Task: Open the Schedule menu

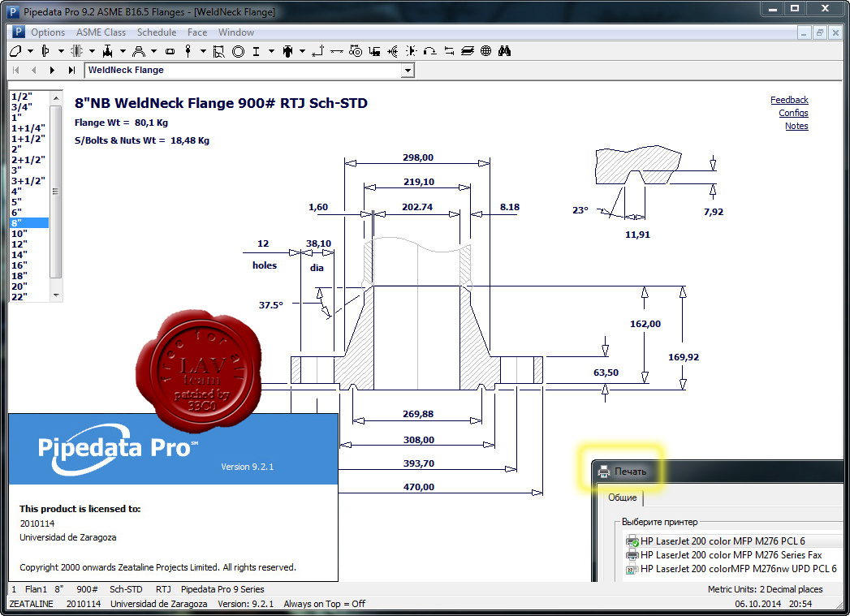Action: pos(157,32)
